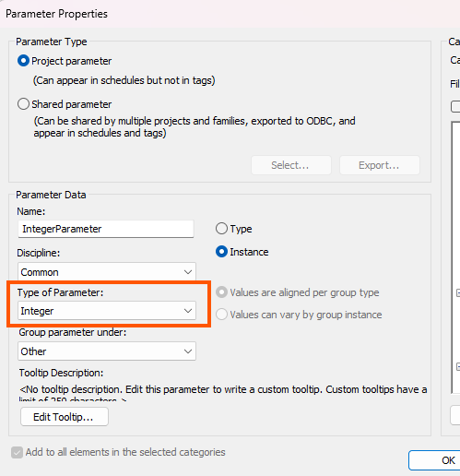Open the Group parameter under dropdown
460x476 pixels.
107,351
